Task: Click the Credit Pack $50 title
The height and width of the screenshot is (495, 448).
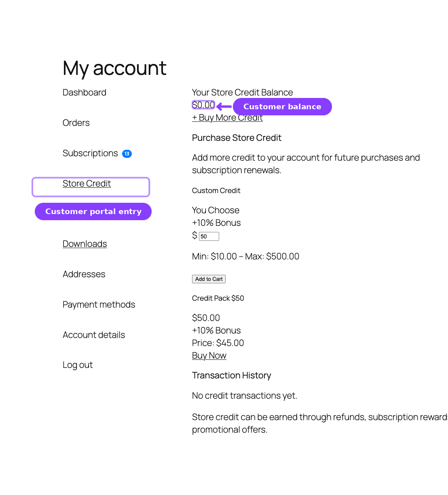Action: [218, 298]
